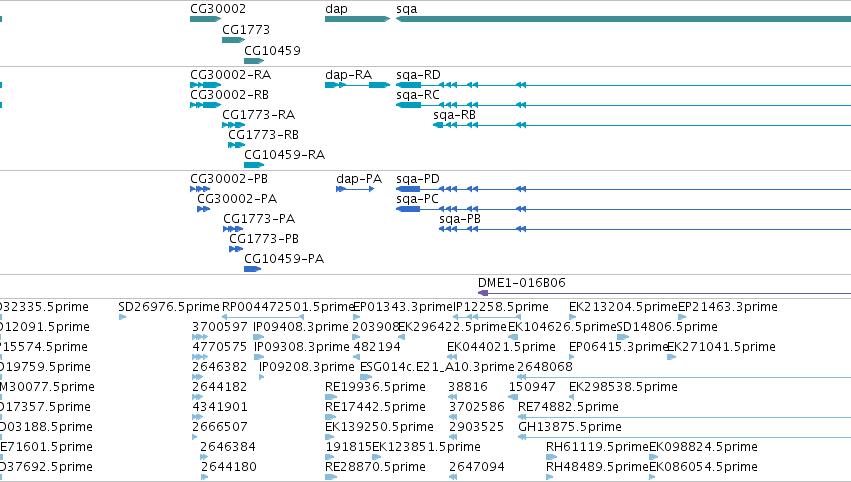The image size is (851, 482).
Task: Pick protein sqa-PB
Action: [645, 229]
